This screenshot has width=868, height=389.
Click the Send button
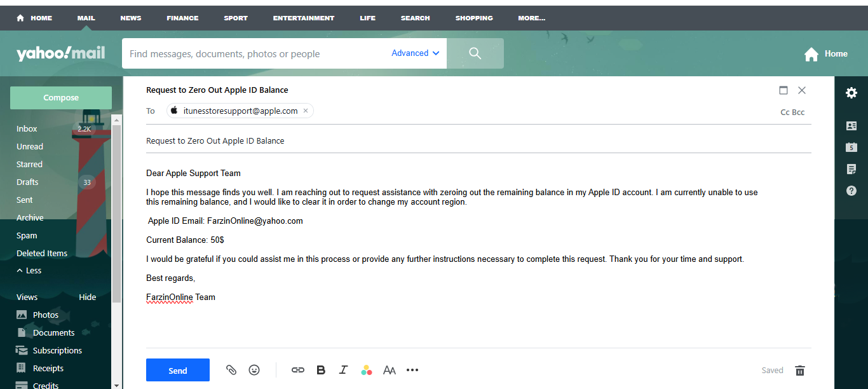coord(178,371)
